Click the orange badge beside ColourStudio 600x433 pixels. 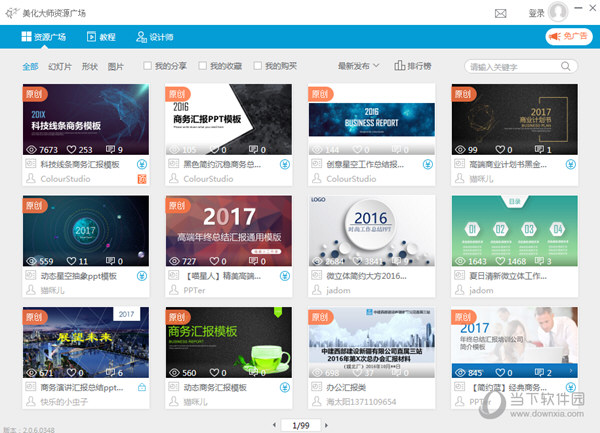click(x=142, y=179)
